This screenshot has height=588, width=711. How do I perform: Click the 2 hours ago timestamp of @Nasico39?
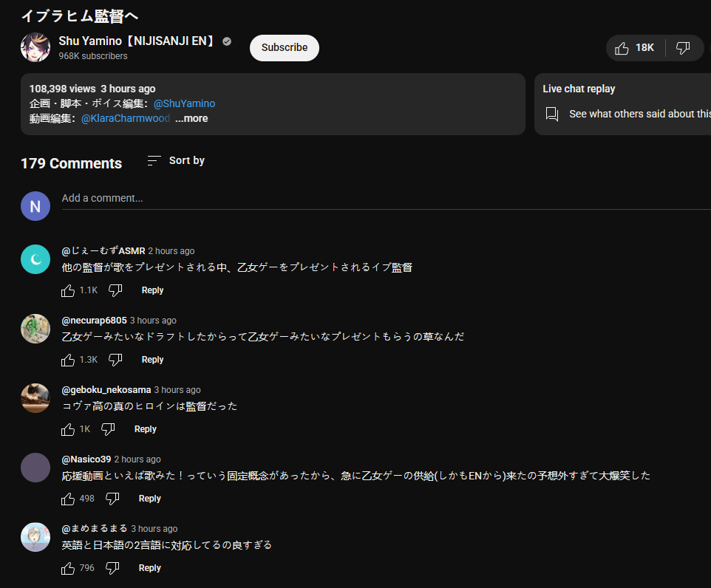click(137, 459)
